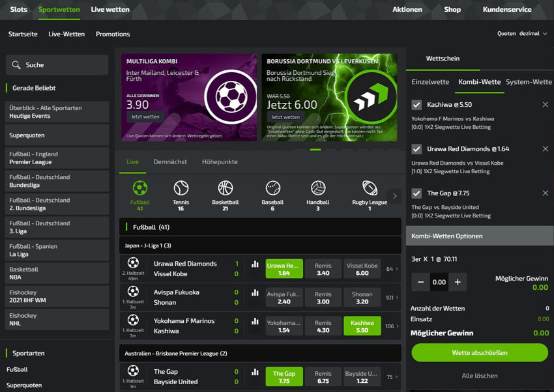Open Basketball NBA sidebar entry
The width and height of the screenshot is (554, 392).
[57, 273]
